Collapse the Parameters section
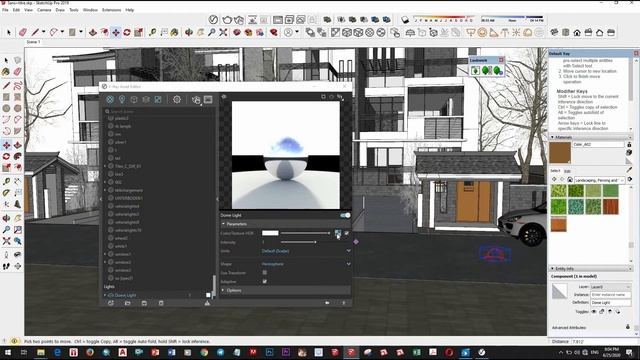640x360 pixels. (223, 224)
